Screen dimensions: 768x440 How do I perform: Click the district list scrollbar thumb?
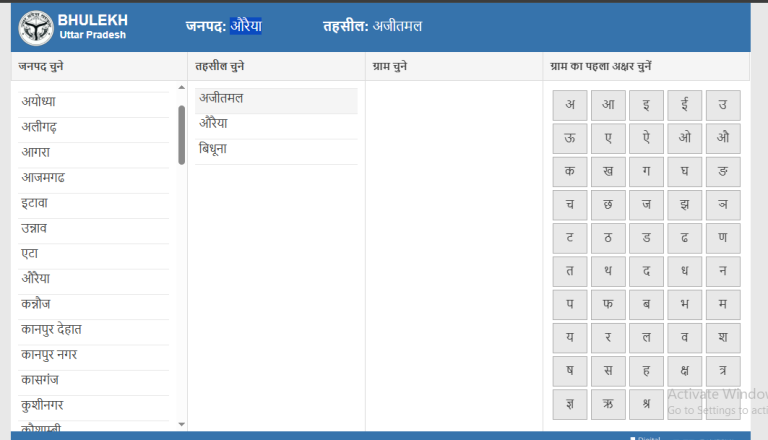[181, 135]
